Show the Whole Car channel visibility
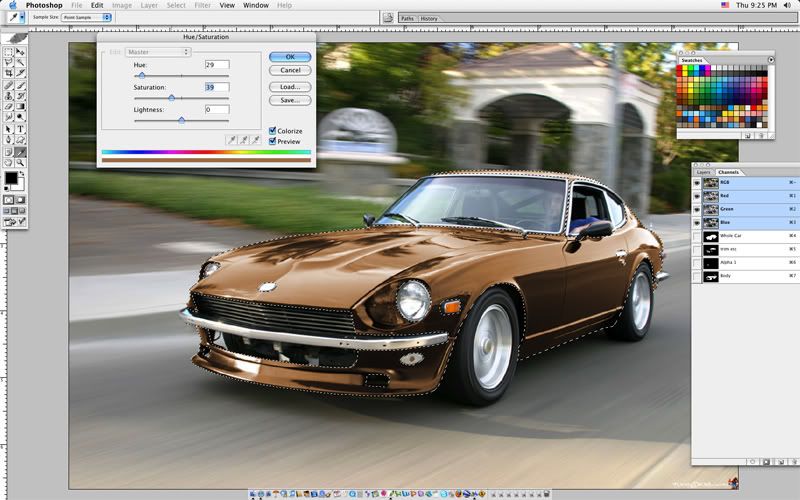 coord(697,236)
